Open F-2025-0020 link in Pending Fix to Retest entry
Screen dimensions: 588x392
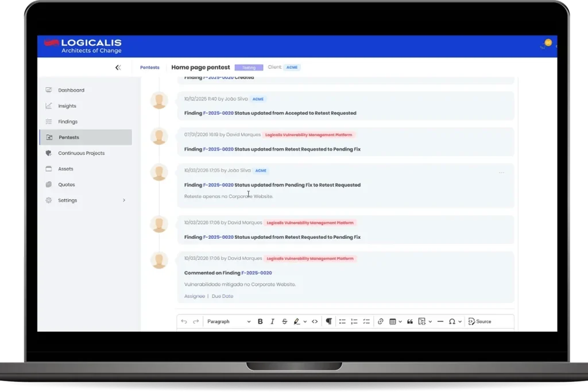[x=218, y=185]
